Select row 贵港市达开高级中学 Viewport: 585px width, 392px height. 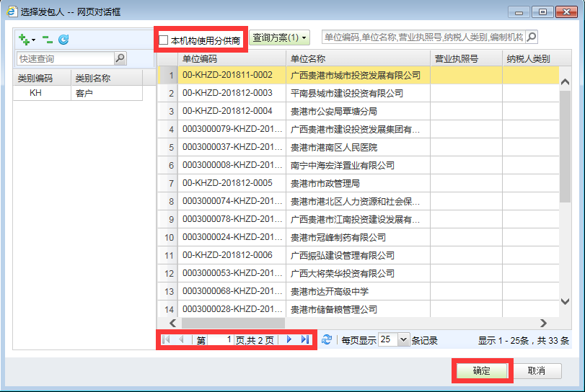pyautogui.click(x=359, y=291)
